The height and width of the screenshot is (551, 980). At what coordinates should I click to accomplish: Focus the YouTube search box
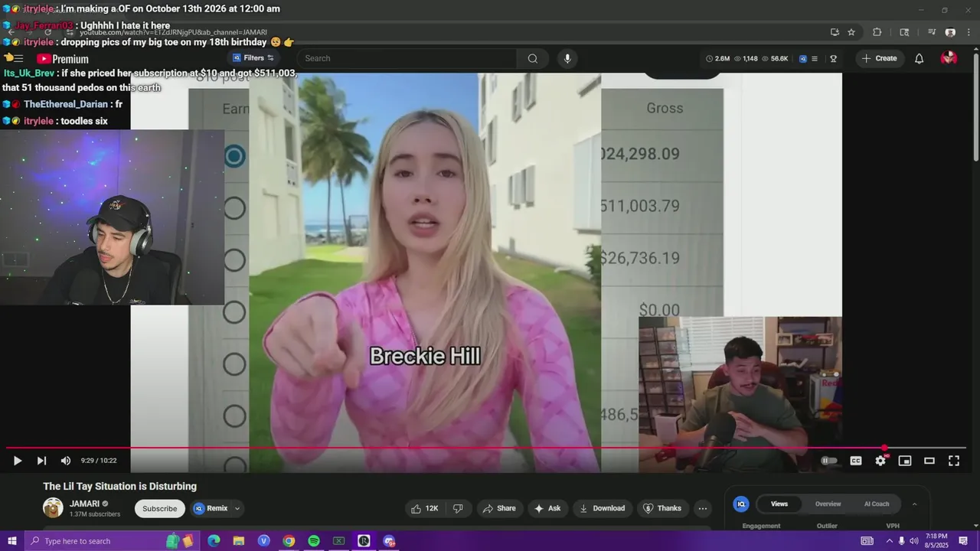pyautogui.click(x=407, y=58)
